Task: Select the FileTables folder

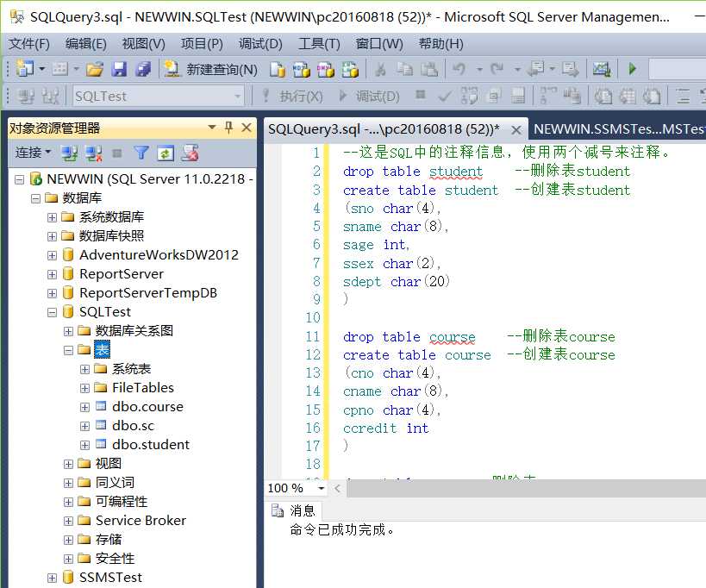Action: click(143, 388)
